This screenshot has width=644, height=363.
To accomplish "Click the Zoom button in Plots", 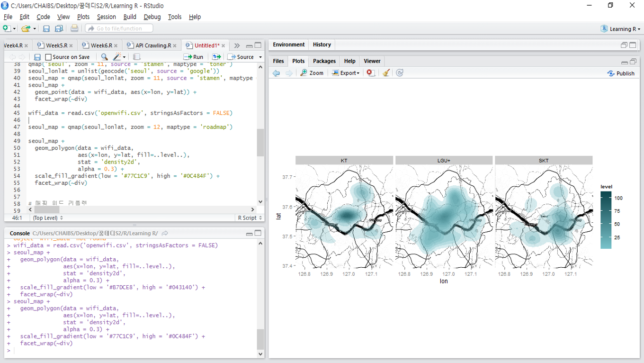I will [312, 73].
